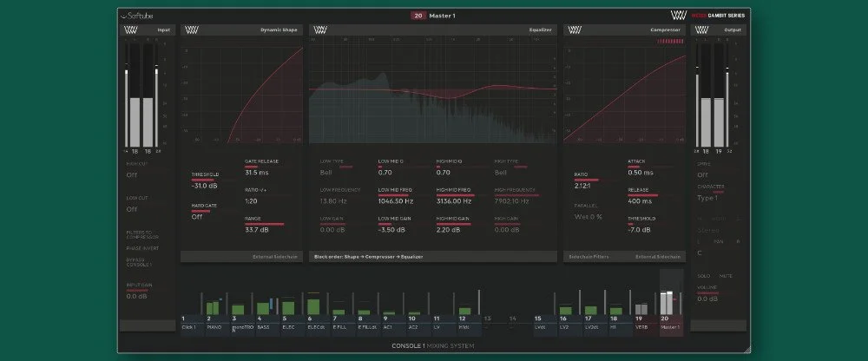Mute the Master 1 channel
Viewport: 868px width, 361px height.
coord(726,276)
